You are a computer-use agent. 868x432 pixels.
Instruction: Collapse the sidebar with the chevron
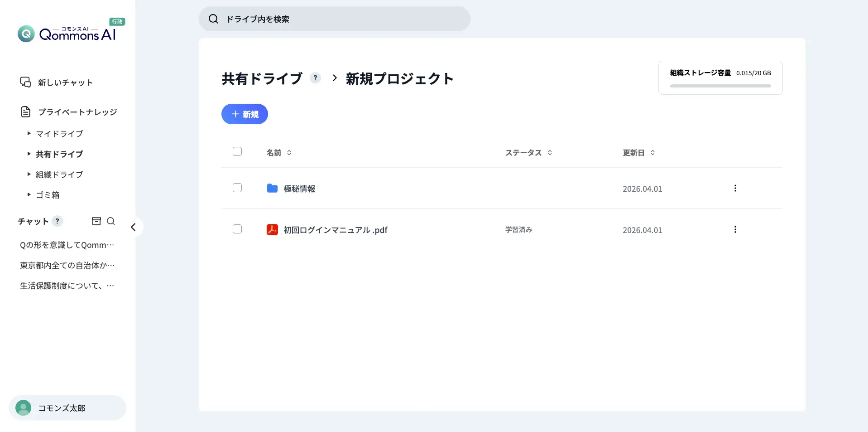tap(134, 227)
